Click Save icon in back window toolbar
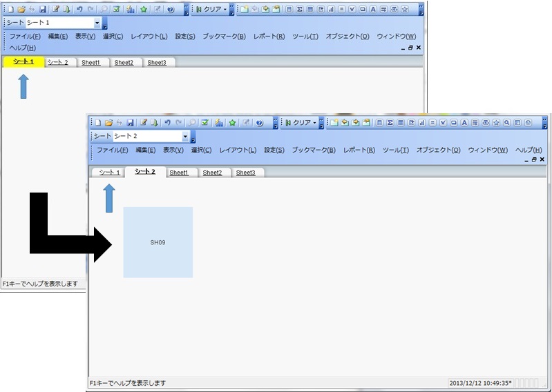The height and width of the screenshot is (392, 552). (43, 10)
